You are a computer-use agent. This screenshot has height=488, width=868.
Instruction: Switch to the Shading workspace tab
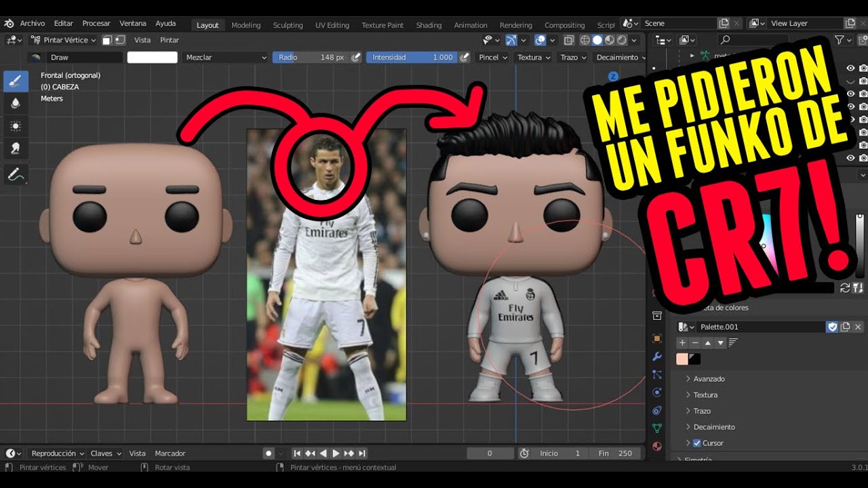[429, 25]
